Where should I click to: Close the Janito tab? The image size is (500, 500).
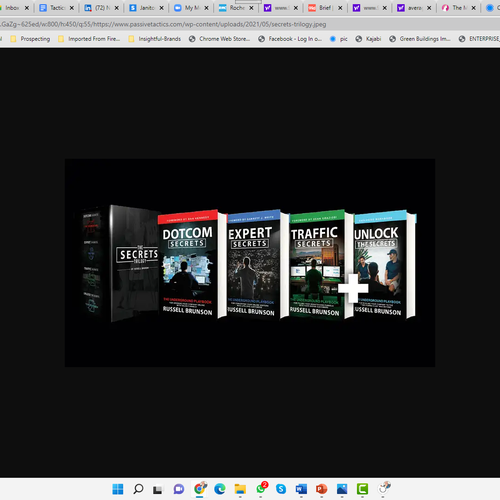coord(161,8)
